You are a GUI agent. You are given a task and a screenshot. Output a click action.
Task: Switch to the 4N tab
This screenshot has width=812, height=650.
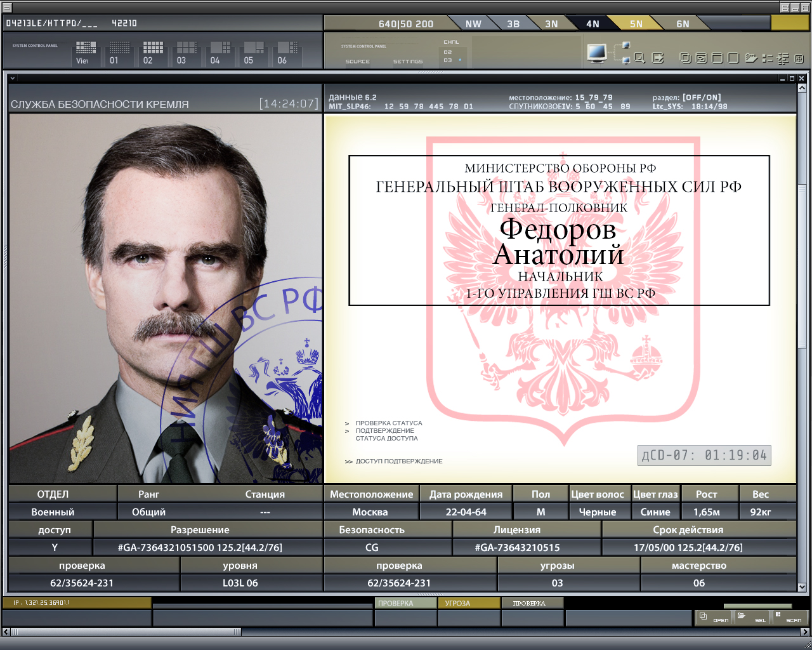[593, 23]
